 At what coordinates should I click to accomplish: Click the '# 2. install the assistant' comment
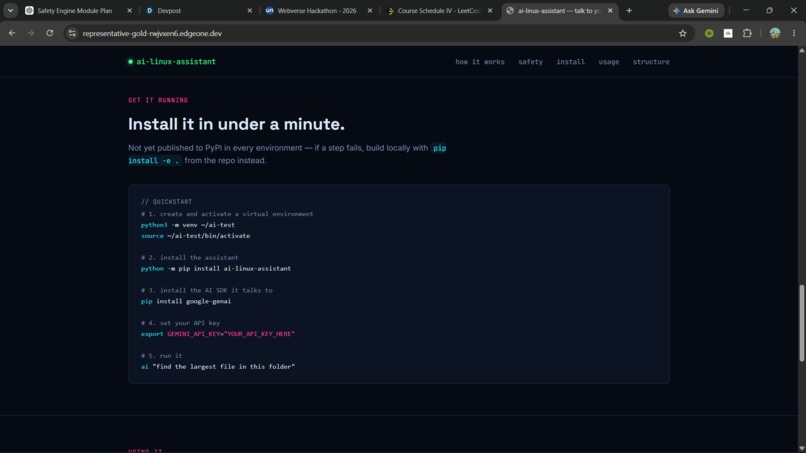pos(190,258)
